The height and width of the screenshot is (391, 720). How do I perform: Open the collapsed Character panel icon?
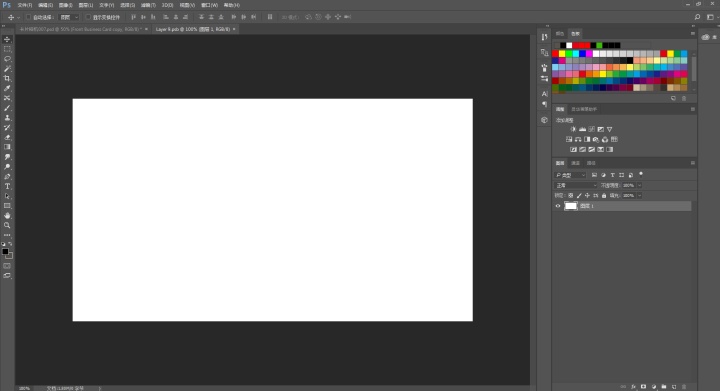[x=544, y=94]
